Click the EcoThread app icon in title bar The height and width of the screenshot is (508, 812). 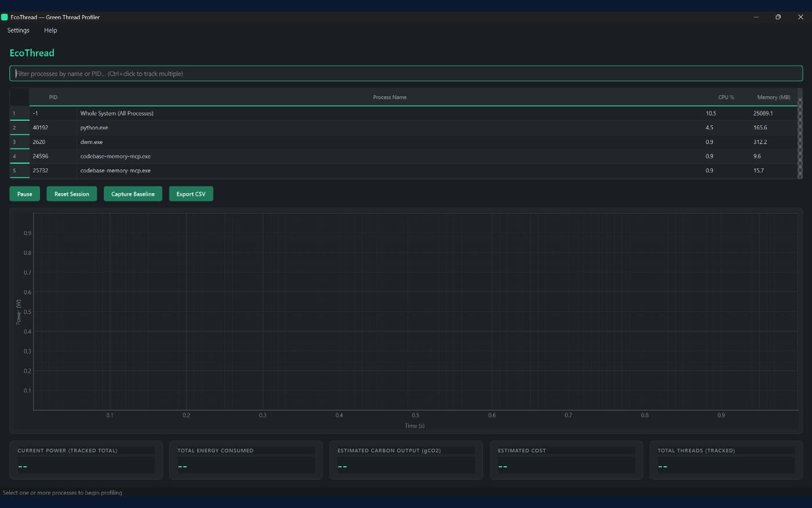pos(5,17)
